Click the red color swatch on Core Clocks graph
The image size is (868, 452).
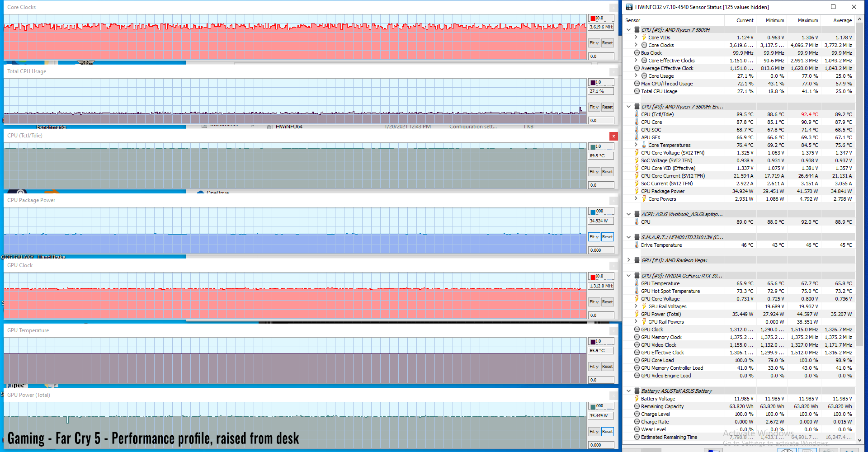(593, 19)
